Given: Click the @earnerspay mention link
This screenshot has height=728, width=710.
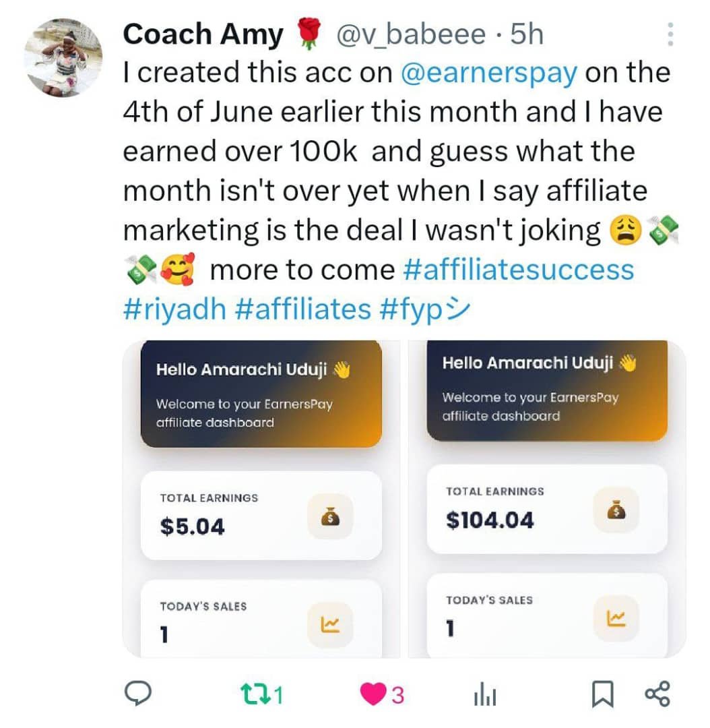Looking at the screenshot, I should pos(488,73).
